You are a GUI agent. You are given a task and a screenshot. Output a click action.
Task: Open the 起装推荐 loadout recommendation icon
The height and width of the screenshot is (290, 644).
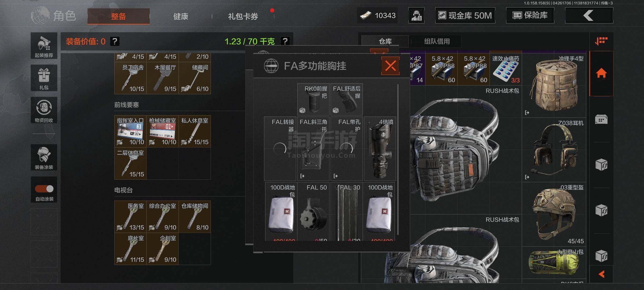point(44,46)
